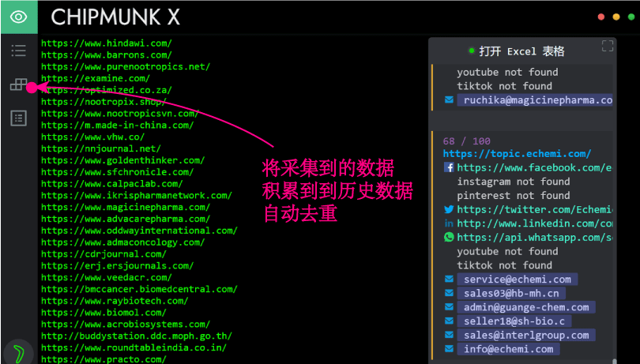Click the green window control dot
Viewport: 640px width, 364px height.
[631, 17]
